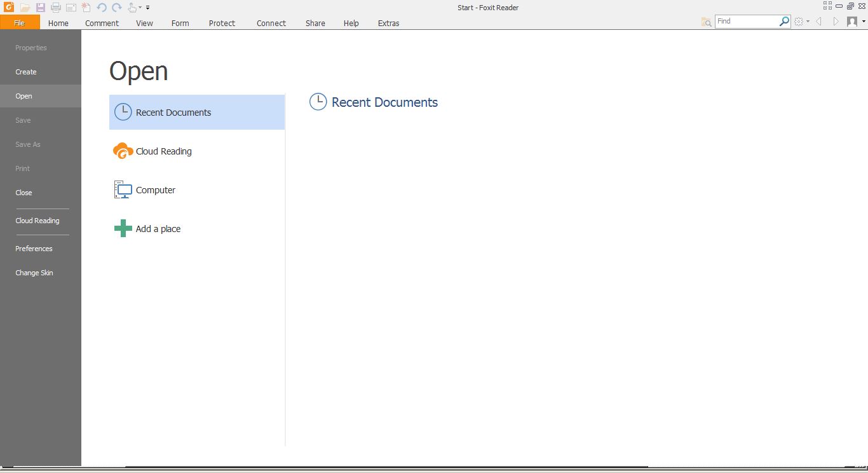Expand the gear settings dropdown arrow

[x=808, y=22]
